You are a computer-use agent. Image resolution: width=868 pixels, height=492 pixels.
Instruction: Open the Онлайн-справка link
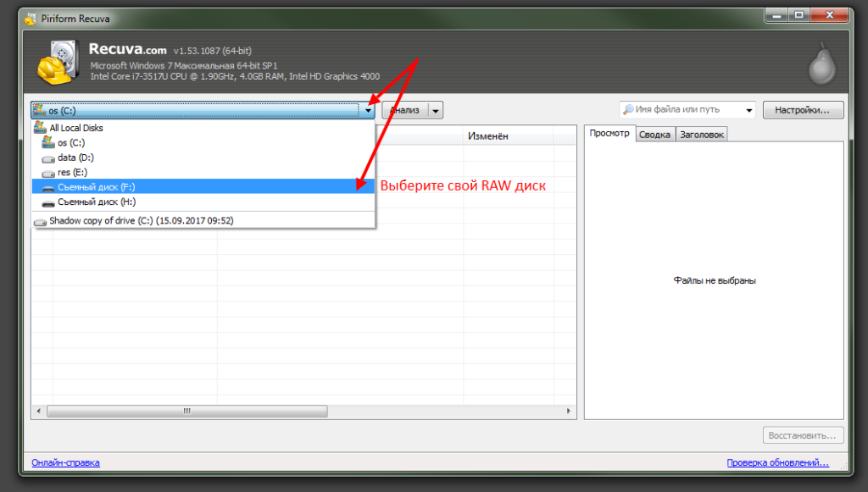(x=66, y=462)
